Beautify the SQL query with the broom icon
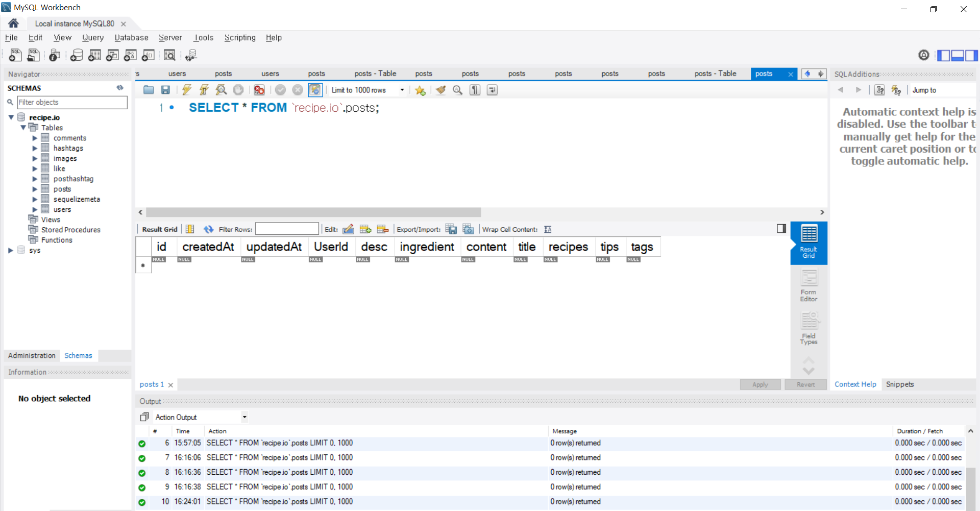Viewport: 980px width, 511px height. 440,90
